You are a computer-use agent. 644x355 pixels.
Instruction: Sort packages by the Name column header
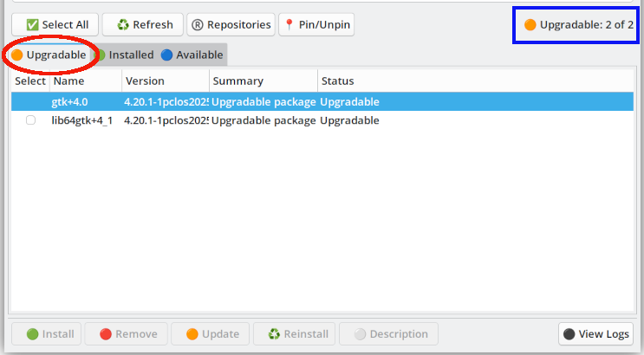(68, 81)
